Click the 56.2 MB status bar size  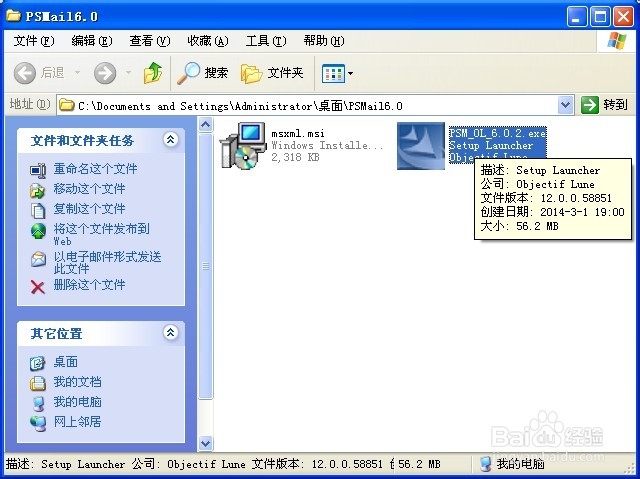[x=419, y=464]
